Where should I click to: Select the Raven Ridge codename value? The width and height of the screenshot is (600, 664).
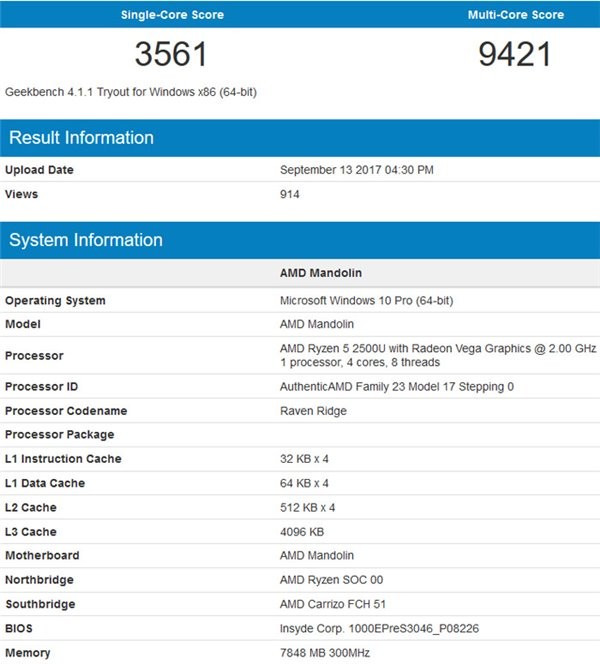coord(313,411)
